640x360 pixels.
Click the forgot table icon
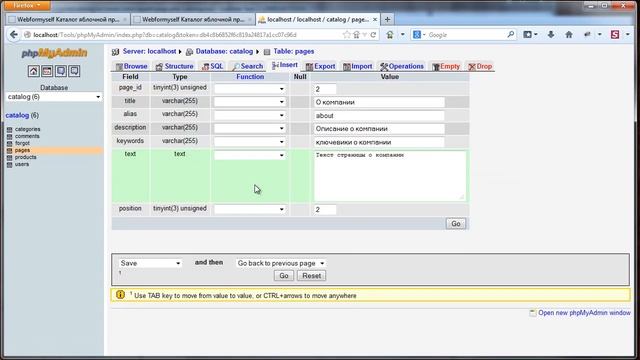9,143
